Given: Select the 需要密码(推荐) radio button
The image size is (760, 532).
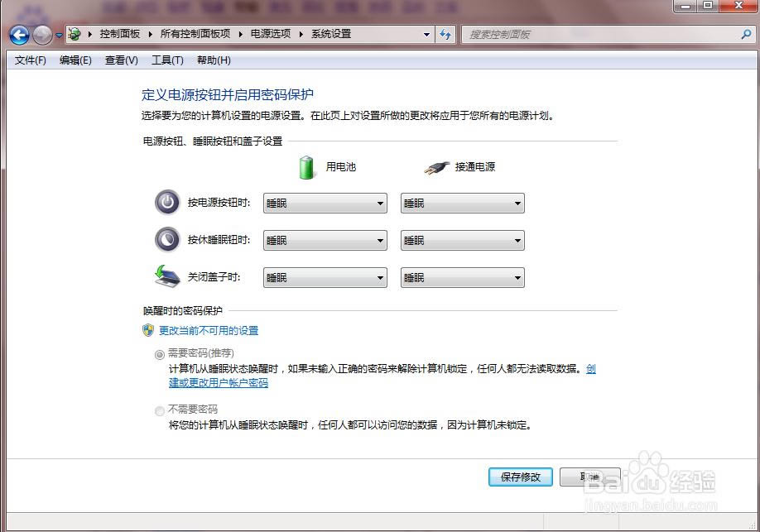Looking at the screenshot, I should click(160, 355).
